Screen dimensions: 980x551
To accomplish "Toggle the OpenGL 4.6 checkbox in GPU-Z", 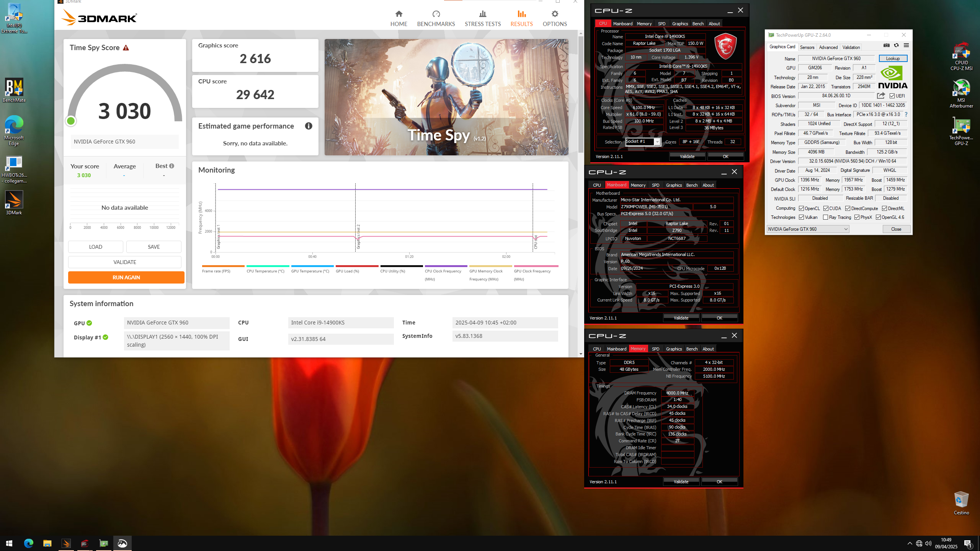I will pos(878,217).
